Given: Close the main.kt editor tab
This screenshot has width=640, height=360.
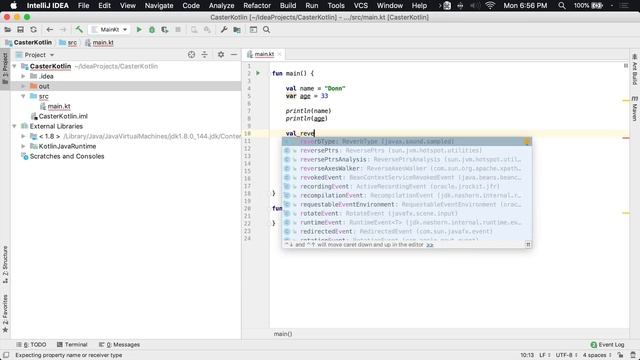Looking at the screenshot, I should (x=280, y=54).
